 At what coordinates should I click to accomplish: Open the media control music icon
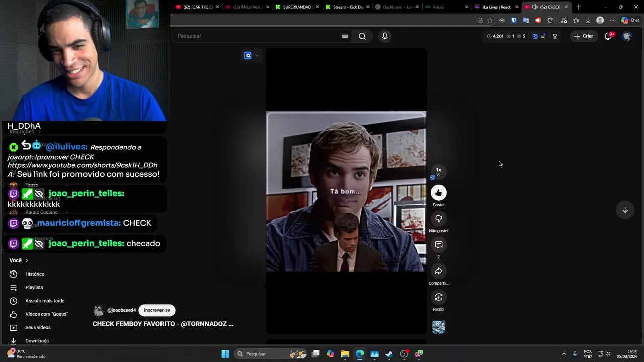tap(563, 20)
